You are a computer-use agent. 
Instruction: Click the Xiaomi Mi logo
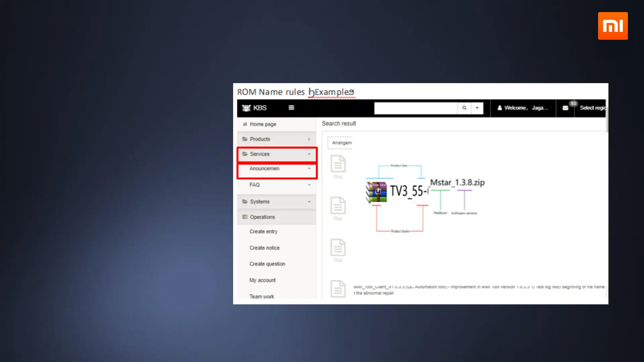[x=612, y=26]
